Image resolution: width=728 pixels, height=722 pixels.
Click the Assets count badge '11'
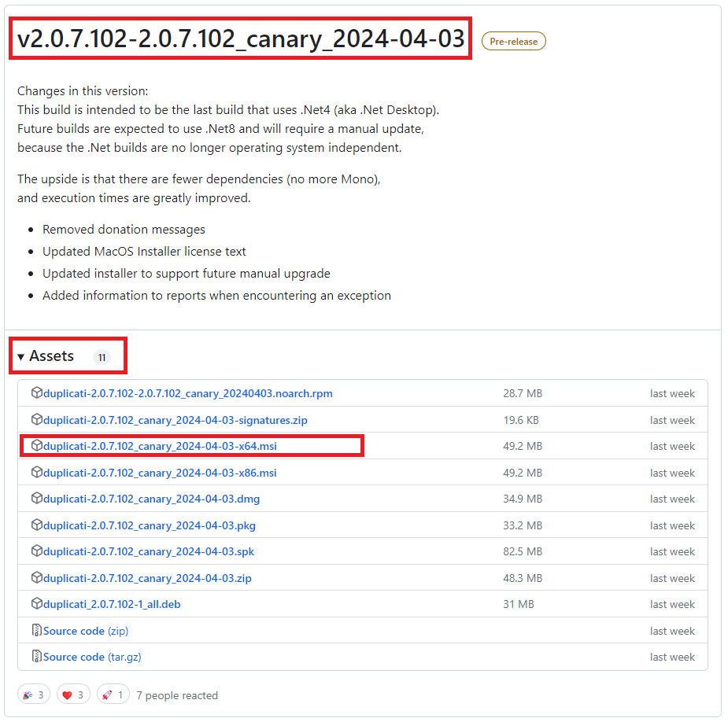click(x=102, y=357)
